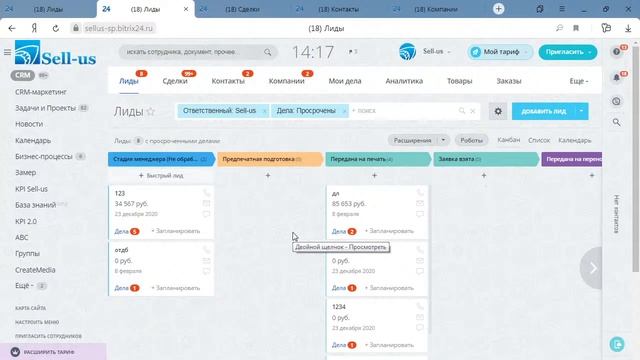
Task: Open the Мои дела tab
Action: click(345, 81)
